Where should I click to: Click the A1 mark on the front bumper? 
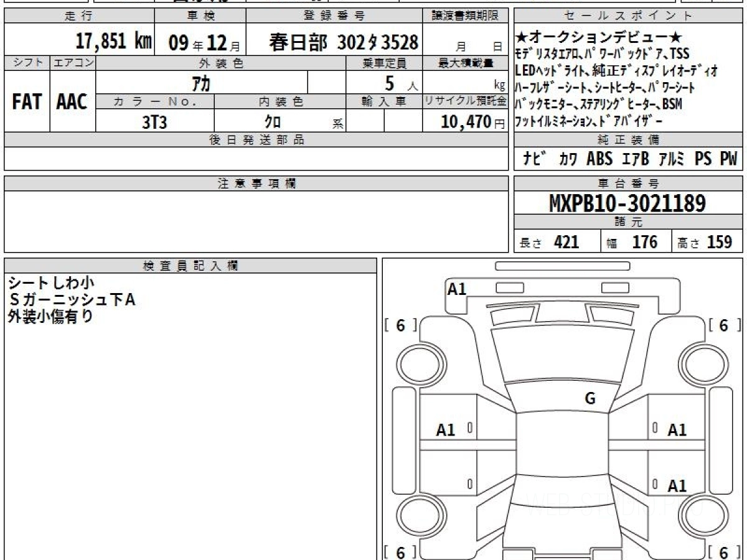[x=457, y=289]
